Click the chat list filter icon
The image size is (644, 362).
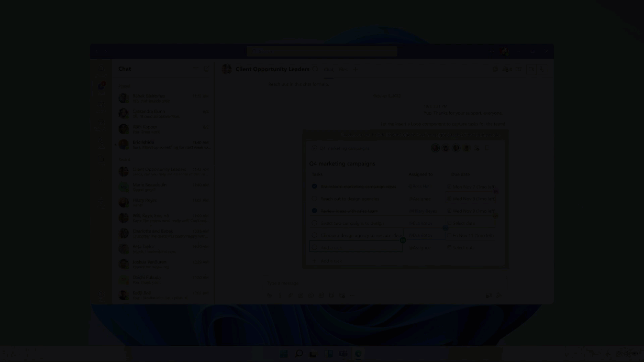[x=196, y=69]
